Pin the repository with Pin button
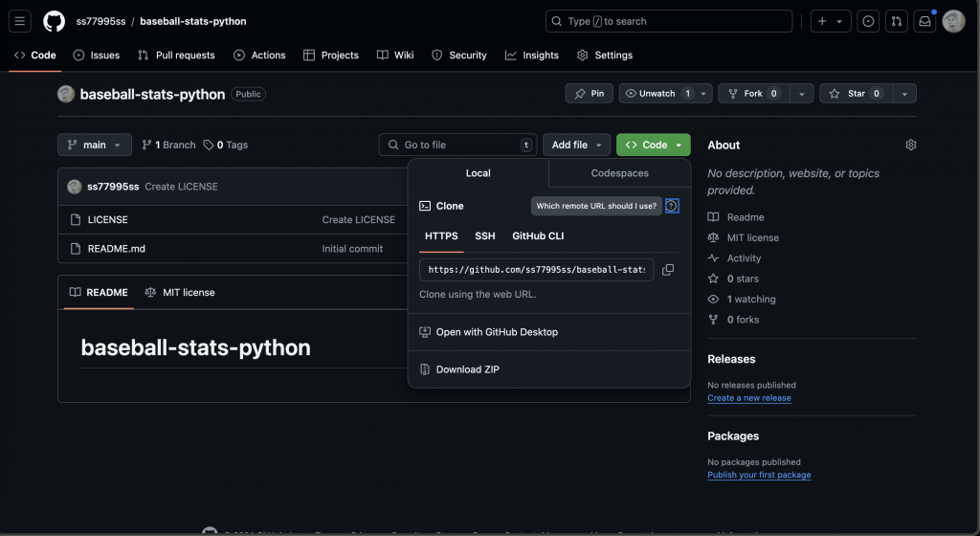Screen dimensions: 980x536 point(590,94)
